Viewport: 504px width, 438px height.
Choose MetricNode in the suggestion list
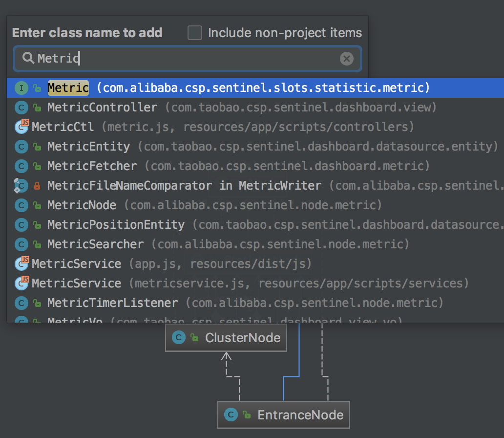82,205
